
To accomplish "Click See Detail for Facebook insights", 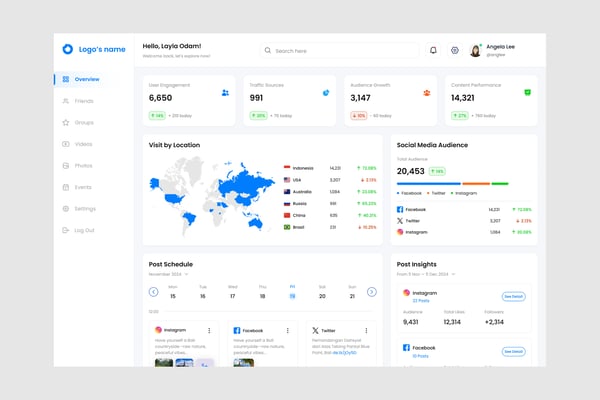I will (514, 351).
